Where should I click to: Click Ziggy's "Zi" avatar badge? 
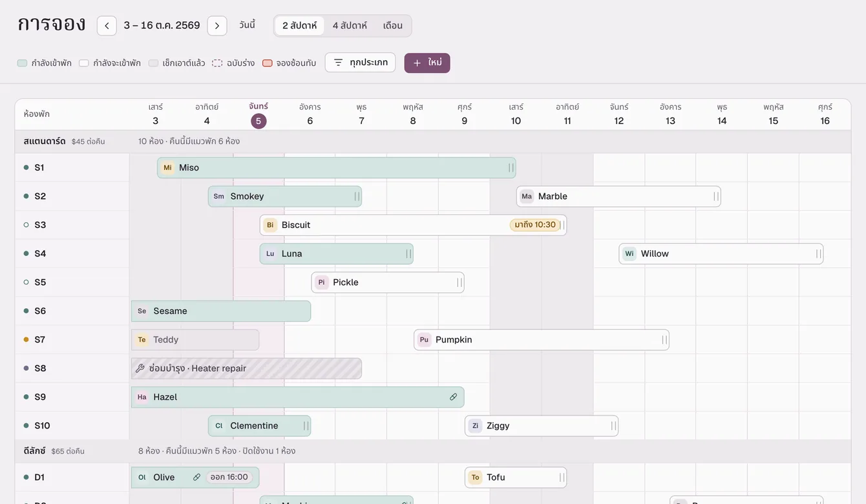tap(476, 426)
